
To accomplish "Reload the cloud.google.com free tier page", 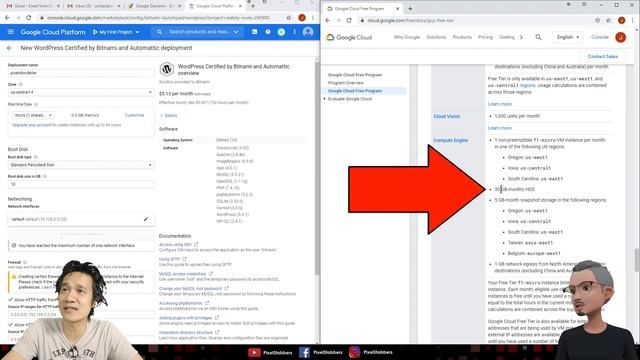I will point(349,20).
